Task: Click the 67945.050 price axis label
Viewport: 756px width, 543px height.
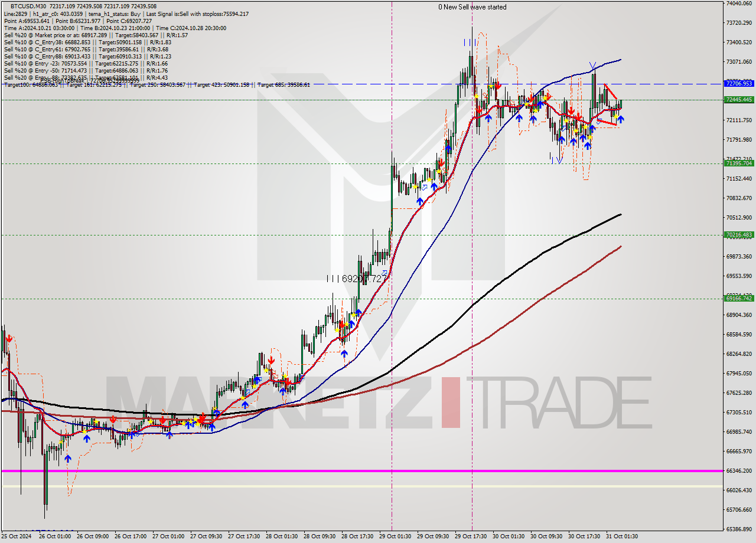Action: (739, 373)
